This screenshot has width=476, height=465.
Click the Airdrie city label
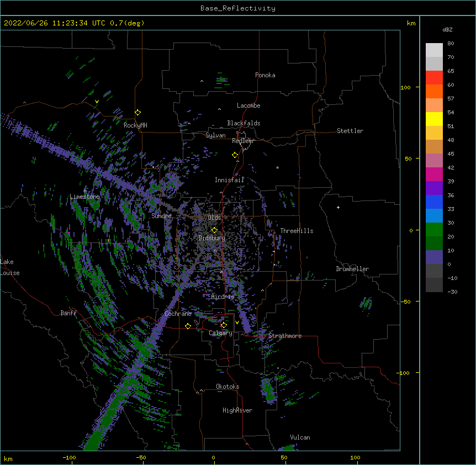click(223, 297)
